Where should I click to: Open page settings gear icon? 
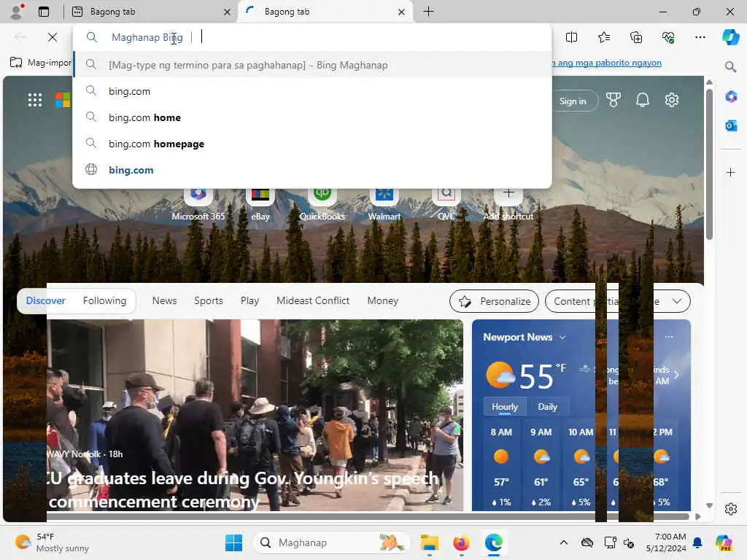(672, 100)
